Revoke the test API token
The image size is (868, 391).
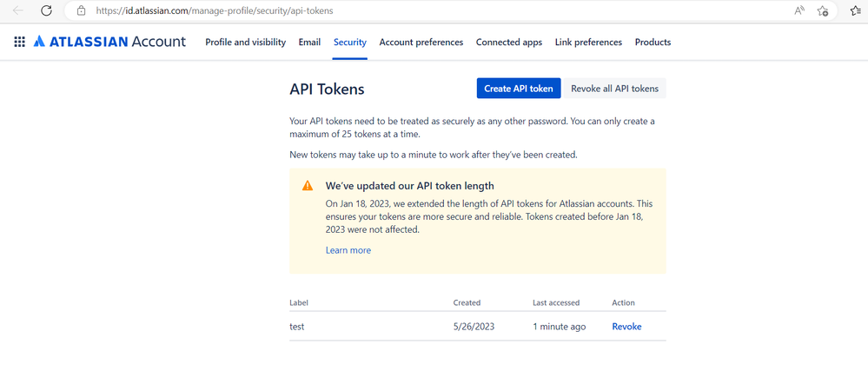[626, 327]
